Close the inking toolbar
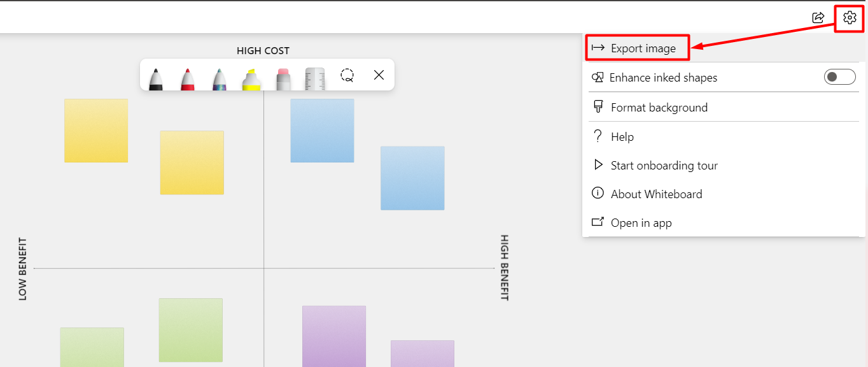Image resolution: width=868 pixels, height=367 pixels. point(379,75)
